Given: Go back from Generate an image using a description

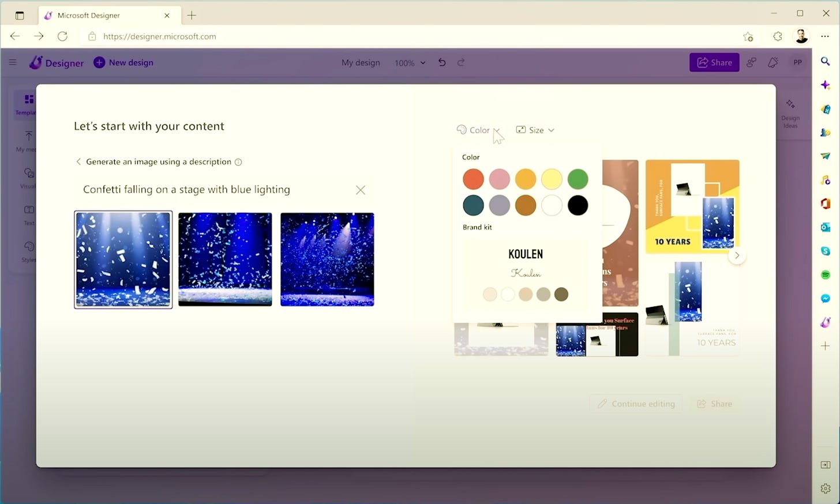Looking at the screenshot, I should [x=78, y=161].
